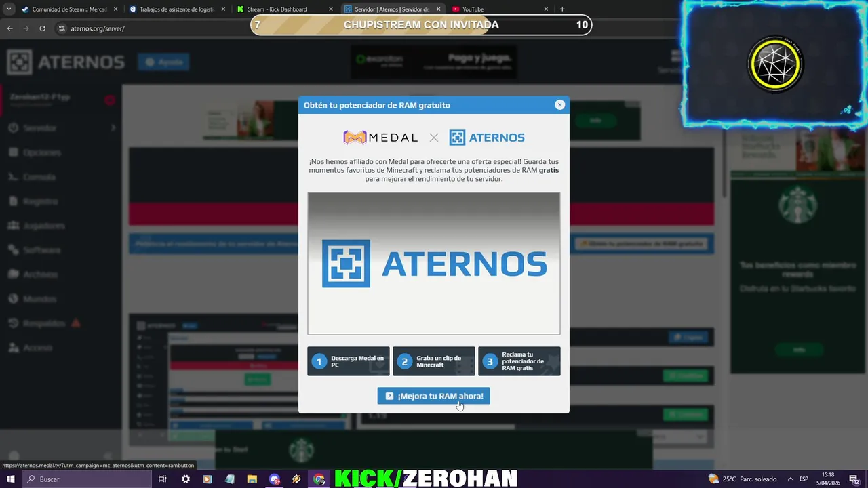Select step 3 Reclama tu potenciador de RAM
868x488 pixels.
(x=519, y=361)
